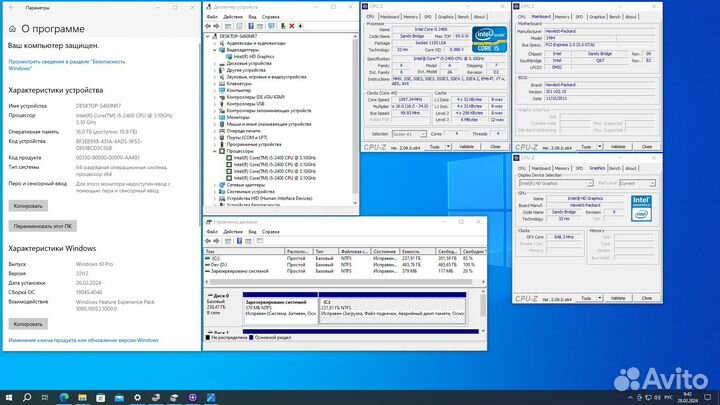Expand the Сетевые адаптеры node
This screenshot has height=405, width=720.
click(215, 185)
